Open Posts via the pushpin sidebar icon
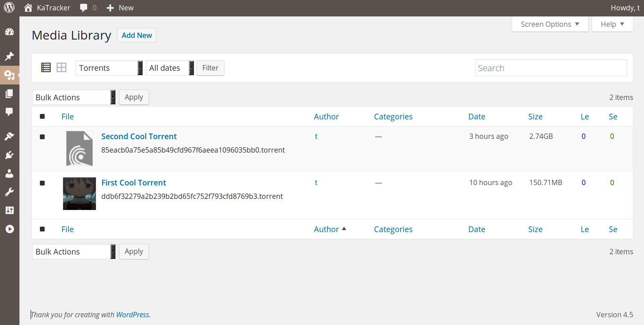644x325 pixels. click(x=9, y=56)
